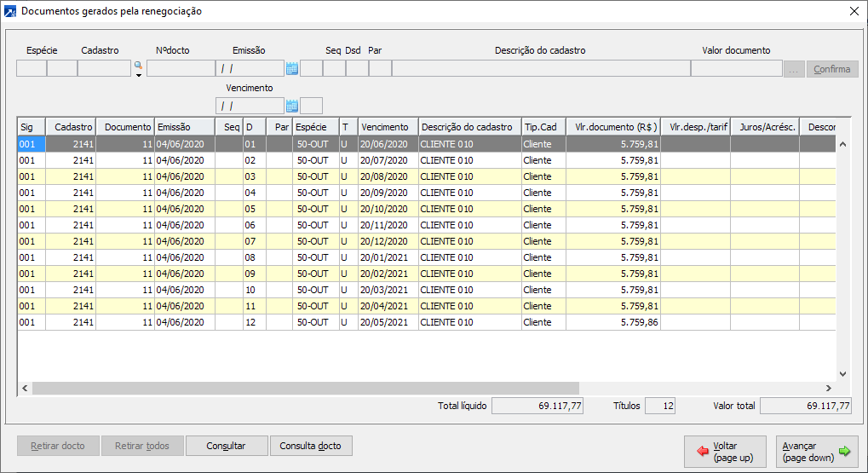Open the Vencimento calendar picker
The width and height of the screenshot is (868, 473).
click(292, 106)
